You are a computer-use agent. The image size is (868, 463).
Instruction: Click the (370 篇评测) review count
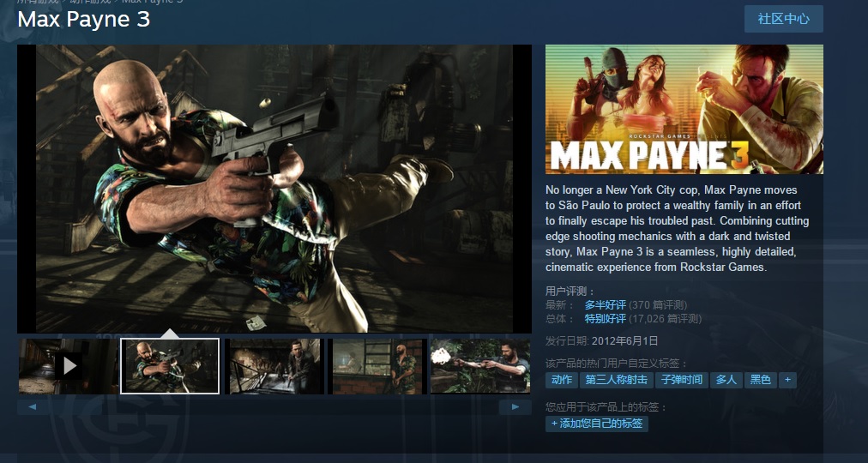pos(658,304)
